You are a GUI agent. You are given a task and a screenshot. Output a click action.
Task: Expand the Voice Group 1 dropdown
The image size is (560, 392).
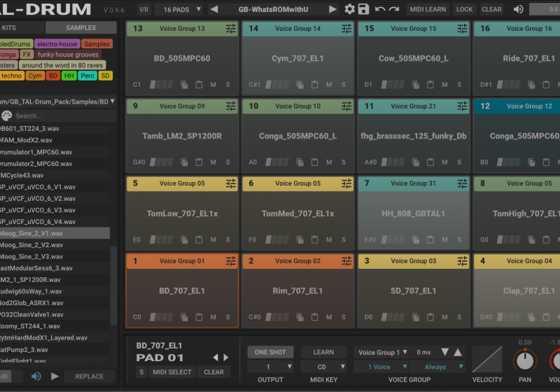pos(380,352)
